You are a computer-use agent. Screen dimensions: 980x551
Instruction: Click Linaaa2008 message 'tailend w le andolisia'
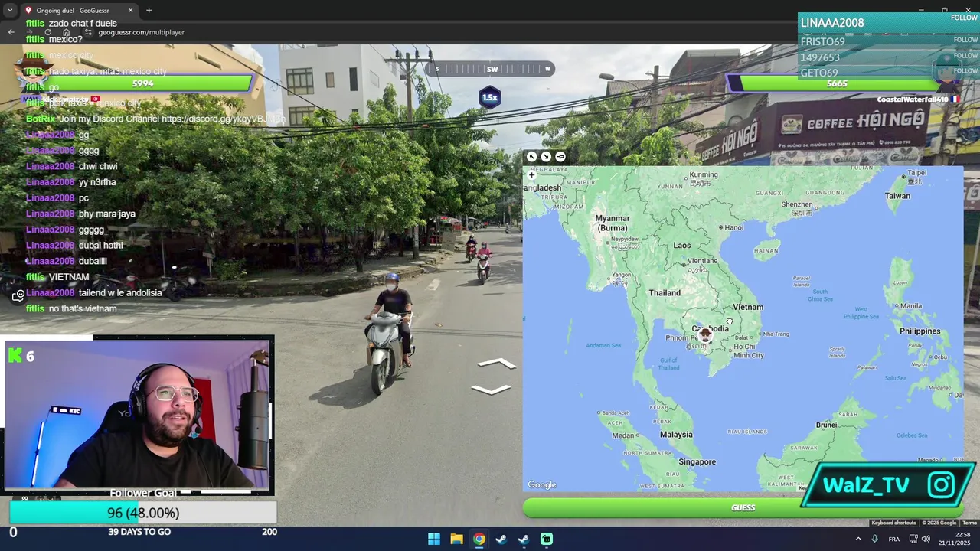click(x=120, y=293)
